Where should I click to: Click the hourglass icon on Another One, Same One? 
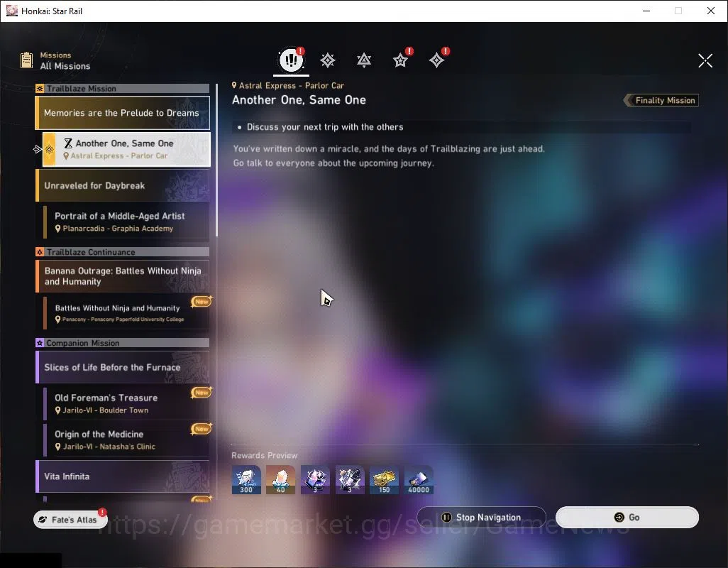[x=68, y=143]
